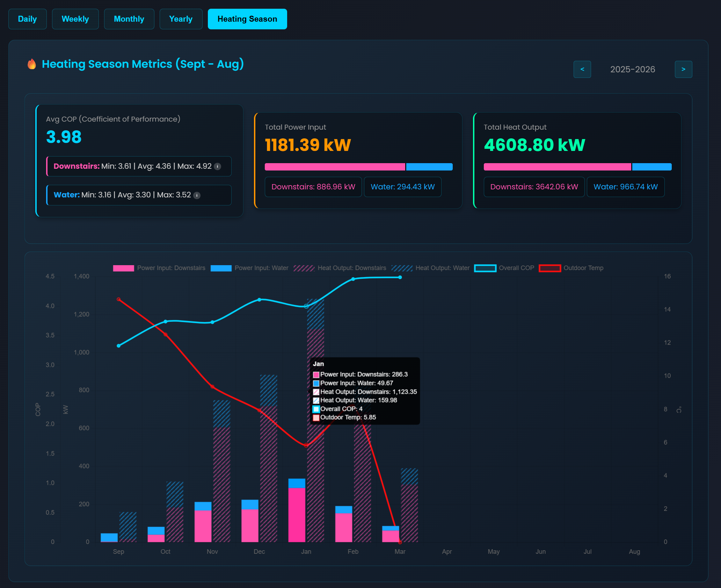Switch to the Weekly tab
The height and width of the screenshot is (588, 721).
(75, 19)
